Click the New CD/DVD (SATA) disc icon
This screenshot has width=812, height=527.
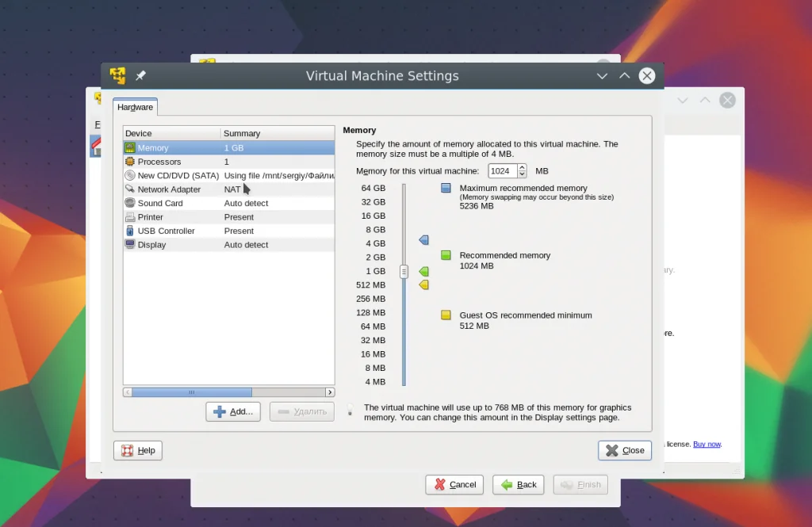click(130, 175)
